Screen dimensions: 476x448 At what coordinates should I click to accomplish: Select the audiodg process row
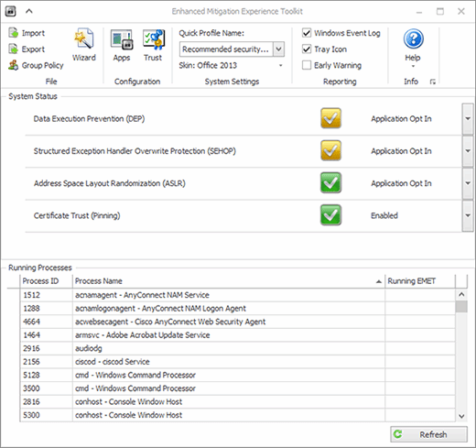click(238, 348)
